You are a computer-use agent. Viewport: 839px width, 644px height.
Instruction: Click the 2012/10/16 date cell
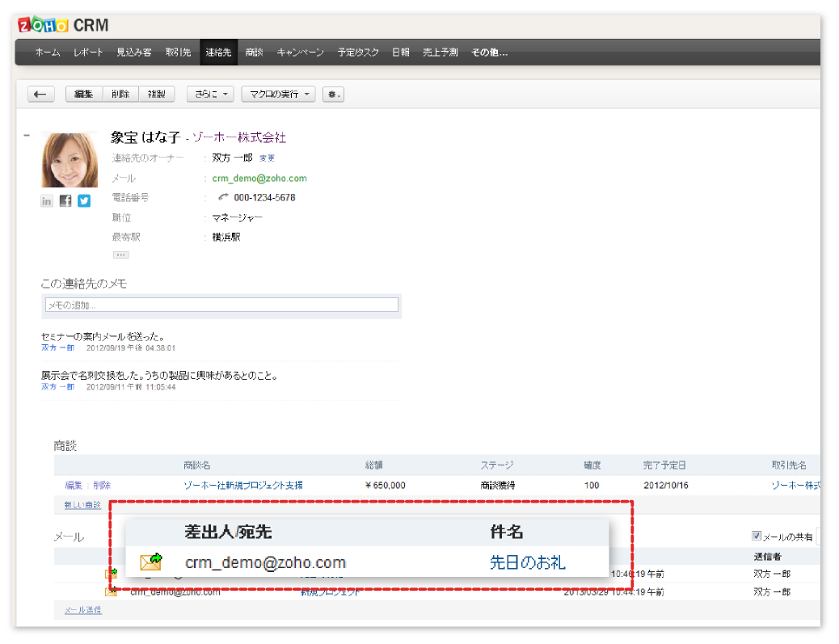666,485
